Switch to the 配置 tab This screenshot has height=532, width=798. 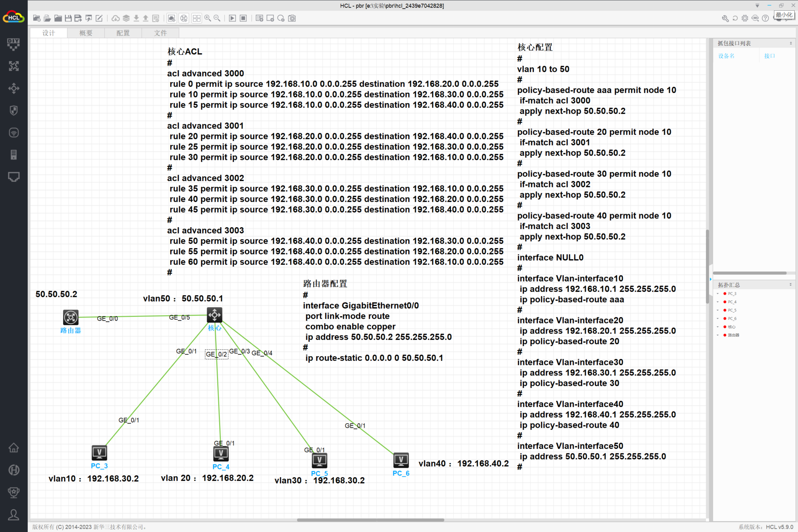point(123,33)
